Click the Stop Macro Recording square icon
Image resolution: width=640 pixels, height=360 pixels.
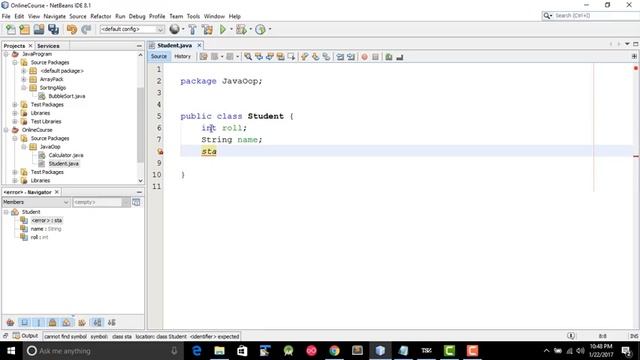376,57
